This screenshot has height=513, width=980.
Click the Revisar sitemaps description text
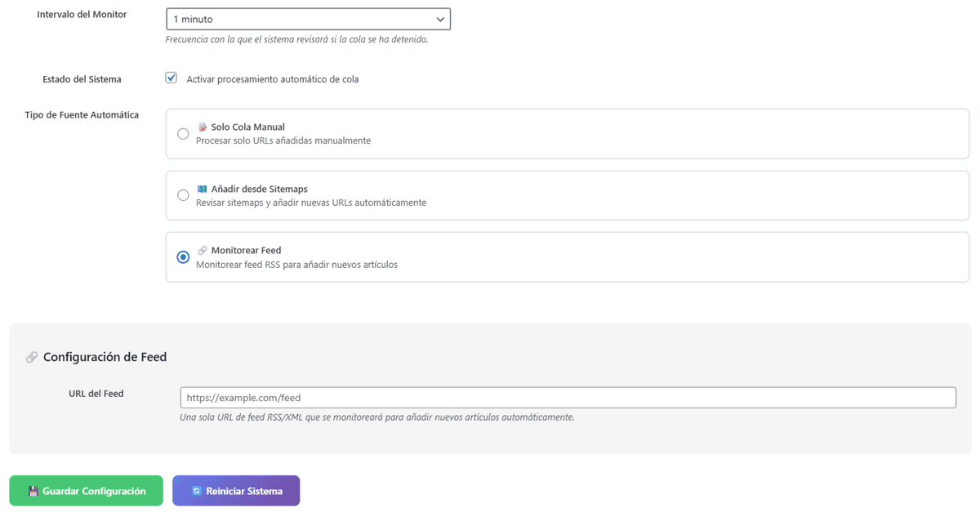[x=311, y=203]
